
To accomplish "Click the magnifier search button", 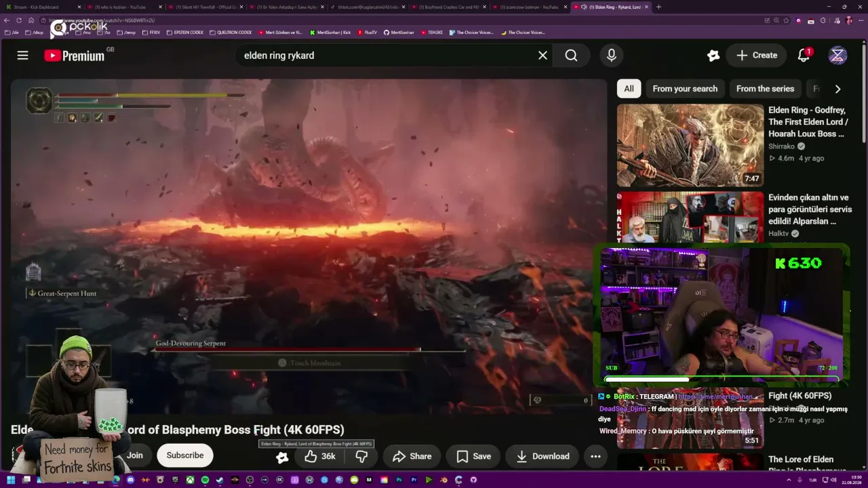I will coord(572,56).
